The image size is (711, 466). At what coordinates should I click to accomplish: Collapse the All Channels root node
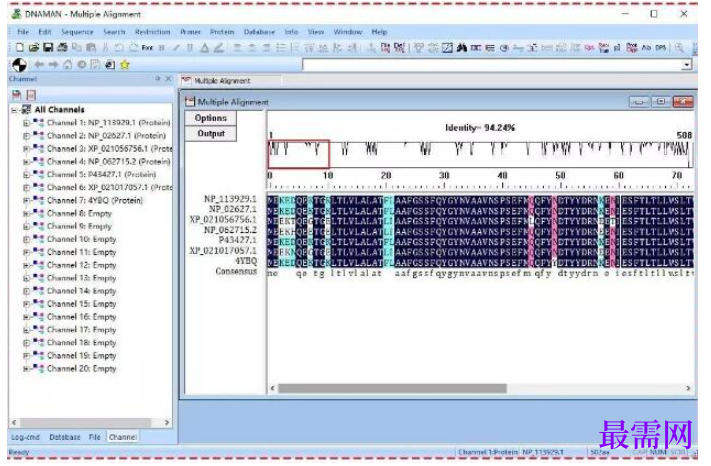15,110
